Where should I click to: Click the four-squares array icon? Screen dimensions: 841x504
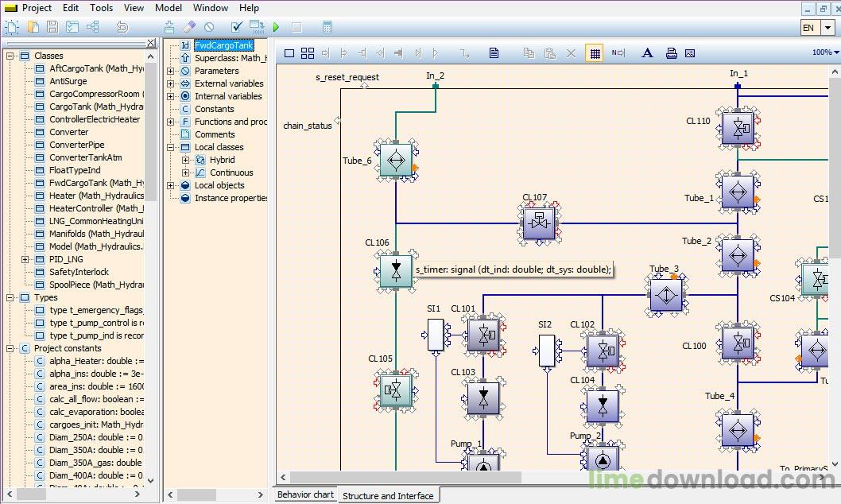click(x=308, y=53)
